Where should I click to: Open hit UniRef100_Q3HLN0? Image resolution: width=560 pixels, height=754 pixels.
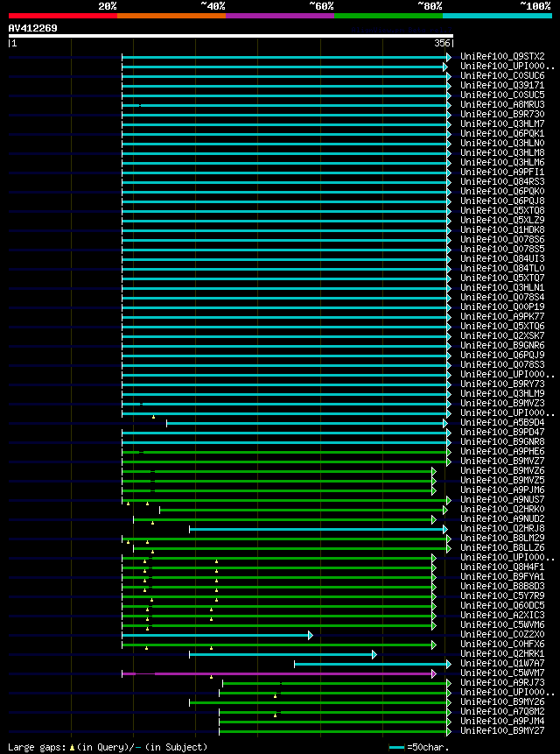[x=502, y=144]
